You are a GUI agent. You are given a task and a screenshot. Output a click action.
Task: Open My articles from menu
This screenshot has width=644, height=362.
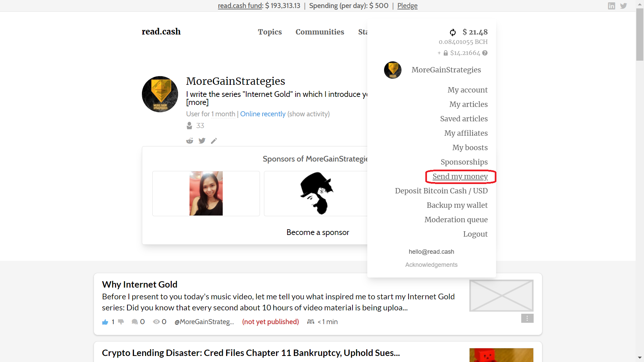pos(469,104)
